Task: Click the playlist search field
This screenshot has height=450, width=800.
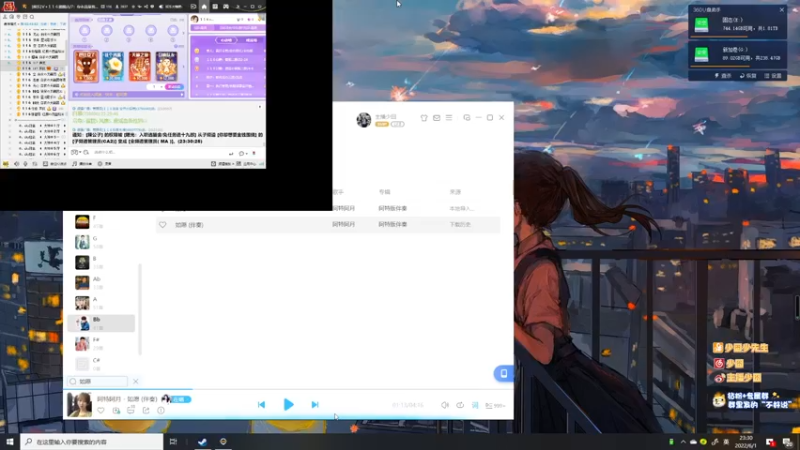Action: pyautogui.click(x=97, y=381)
